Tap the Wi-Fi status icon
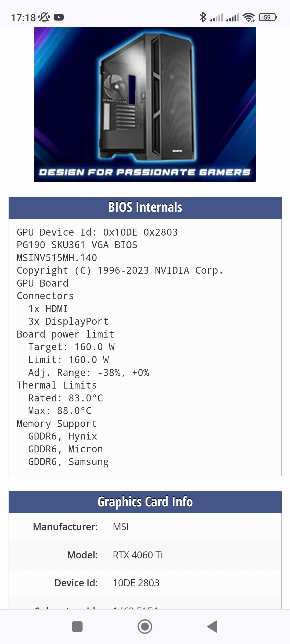This screenshot has height=644, width=290. 248,17
